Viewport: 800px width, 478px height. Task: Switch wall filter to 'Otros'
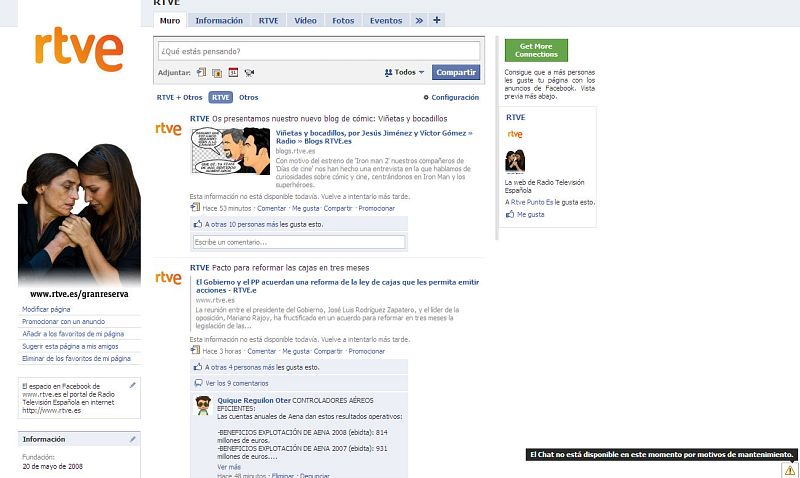point(248,98)
